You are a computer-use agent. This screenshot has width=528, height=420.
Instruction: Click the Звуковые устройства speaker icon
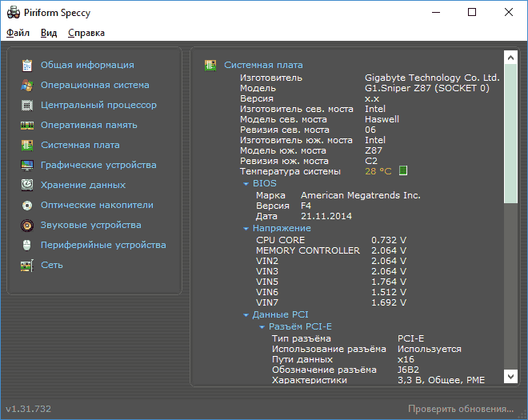tap(27, 225)
